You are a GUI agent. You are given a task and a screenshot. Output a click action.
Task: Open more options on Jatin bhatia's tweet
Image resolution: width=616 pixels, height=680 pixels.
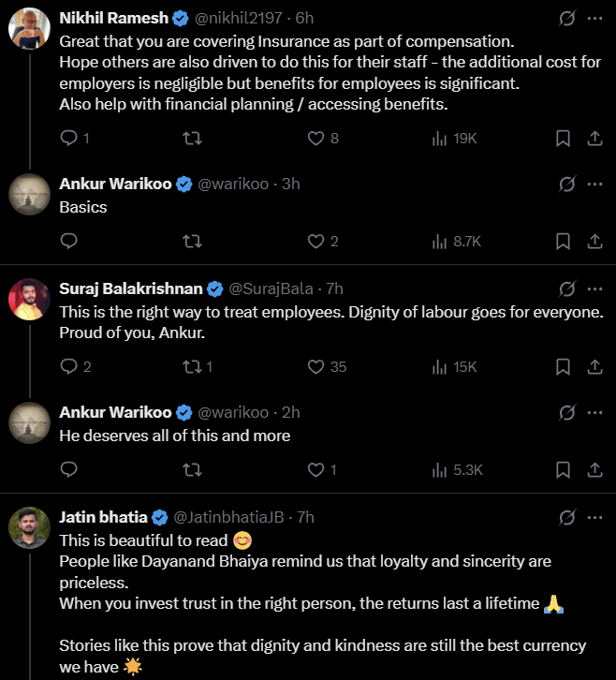pos(594,517)
